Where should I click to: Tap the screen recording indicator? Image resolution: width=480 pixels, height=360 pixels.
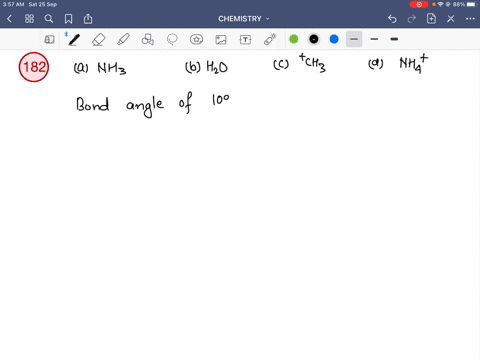(419, 4)
